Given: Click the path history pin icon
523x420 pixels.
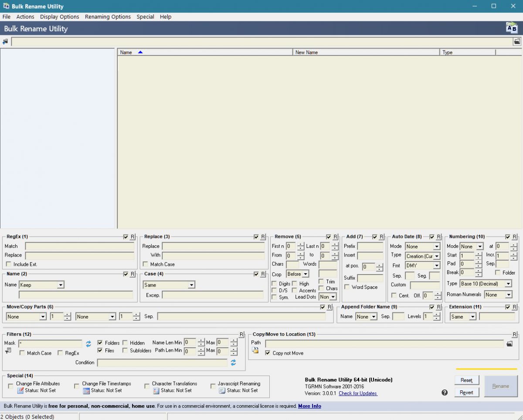Looking at the screenshot, I should [5, 42].
